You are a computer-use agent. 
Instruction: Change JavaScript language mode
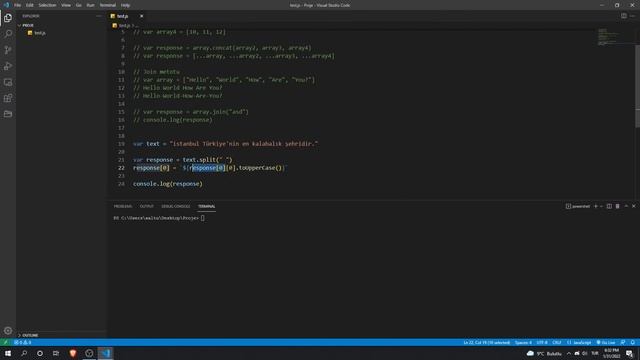(x=579, y=342)
